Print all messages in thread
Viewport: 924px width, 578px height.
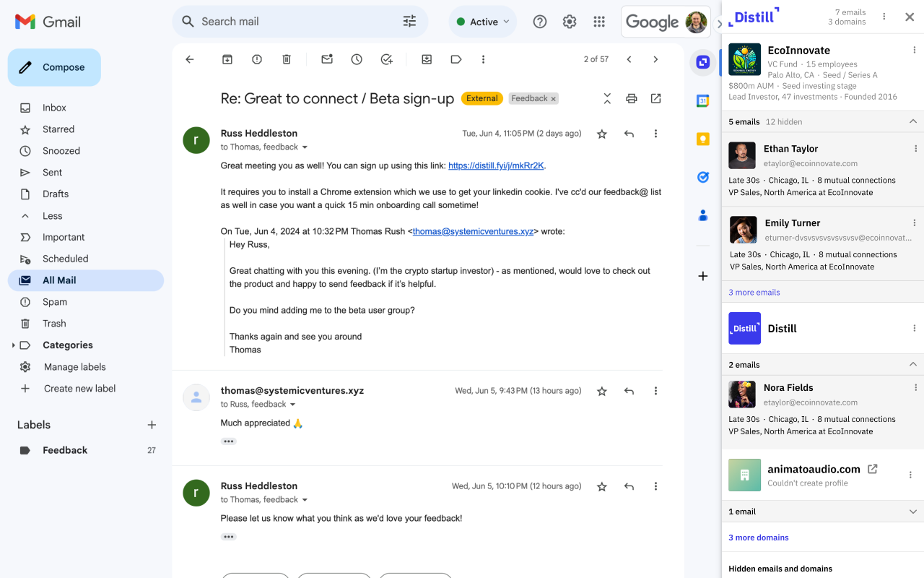(x=632, y=98)
